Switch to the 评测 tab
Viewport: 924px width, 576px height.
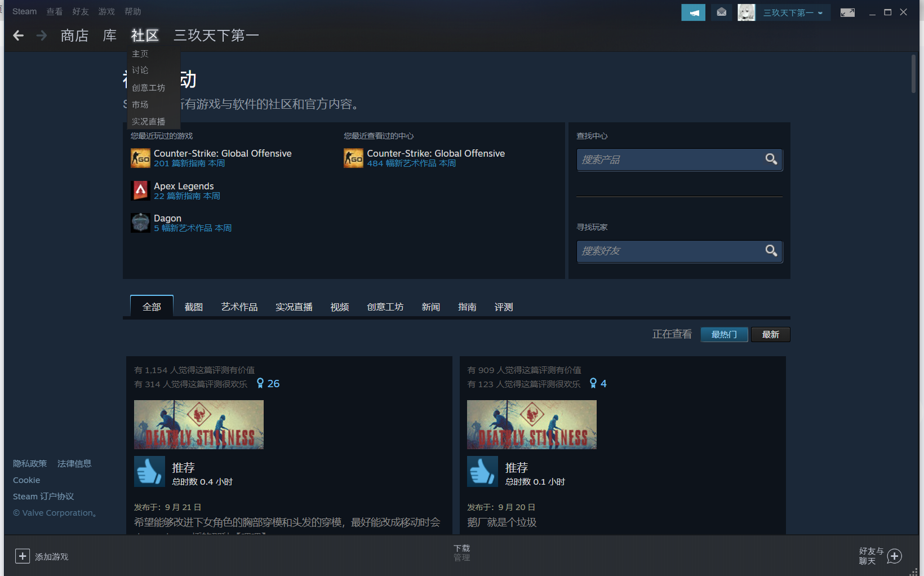click(504, 307)
